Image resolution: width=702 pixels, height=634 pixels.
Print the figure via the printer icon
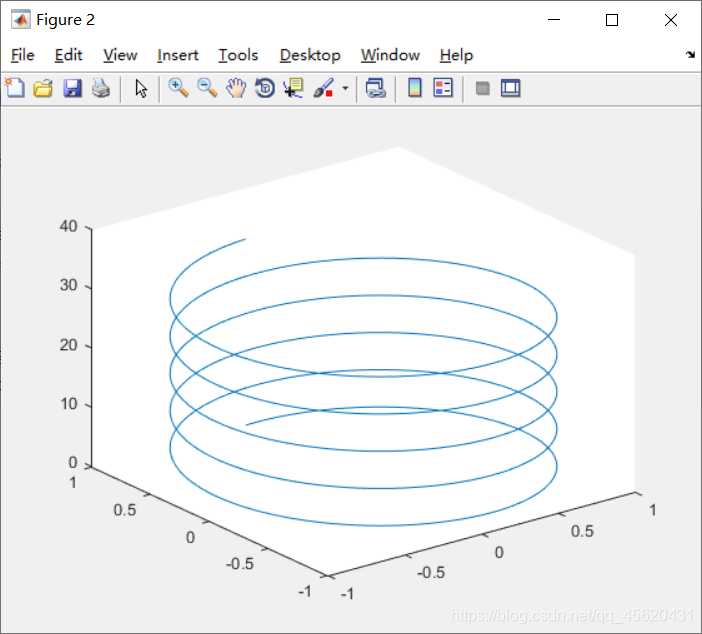pos(101,88)
